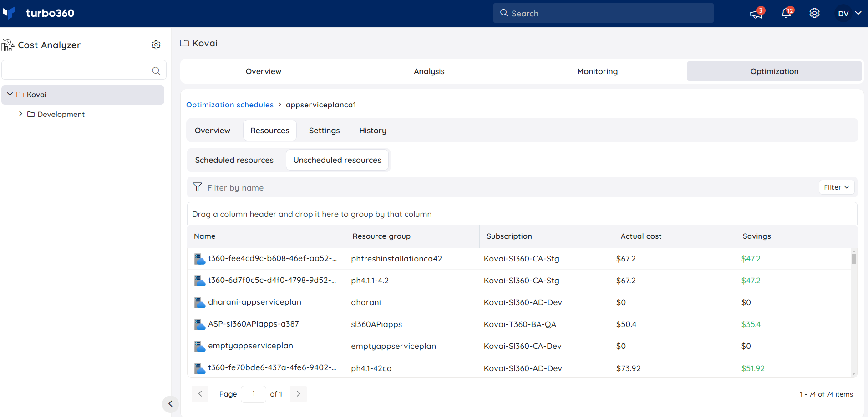868x417 pixels.
Task: Select resource name dharani-appserviceplan
Action: 254,302
